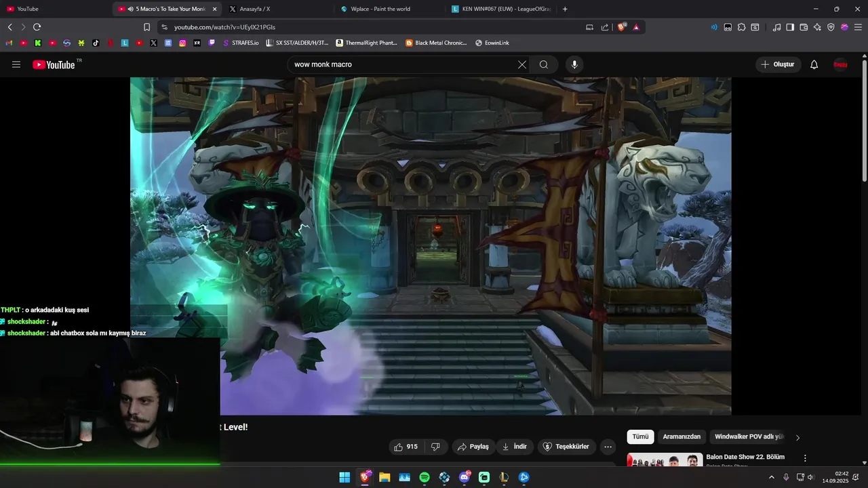This screenshot has width=868, height=488.
Task: Open site settings icon in address bar
Action: click(163, 27)
